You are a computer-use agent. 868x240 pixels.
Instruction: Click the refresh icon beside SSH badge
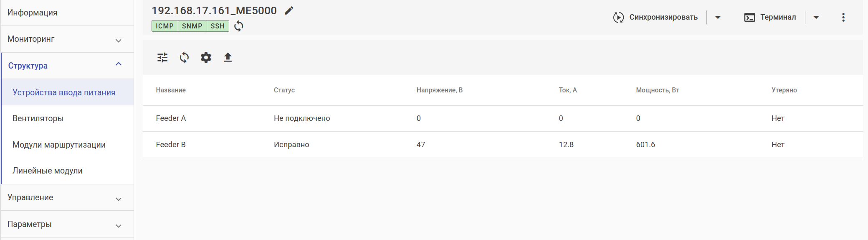click(239, 26)
